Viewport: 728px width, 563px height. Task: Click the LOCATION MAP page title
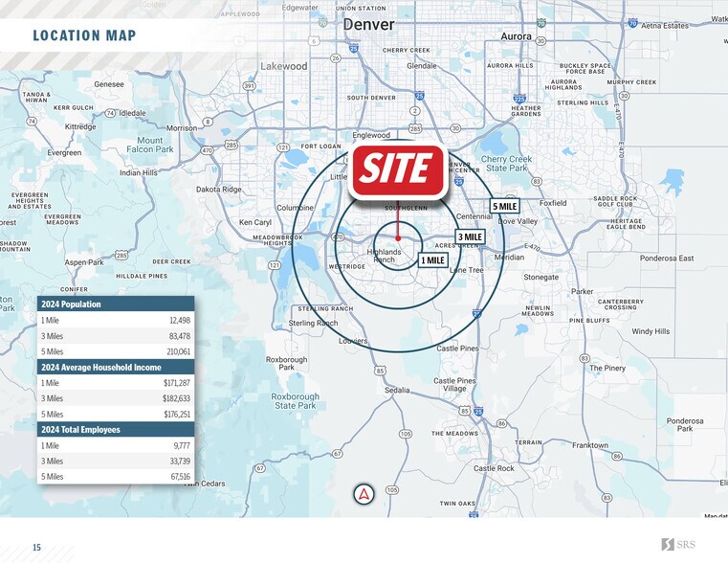pyautogui.click(x=84, y=36)
